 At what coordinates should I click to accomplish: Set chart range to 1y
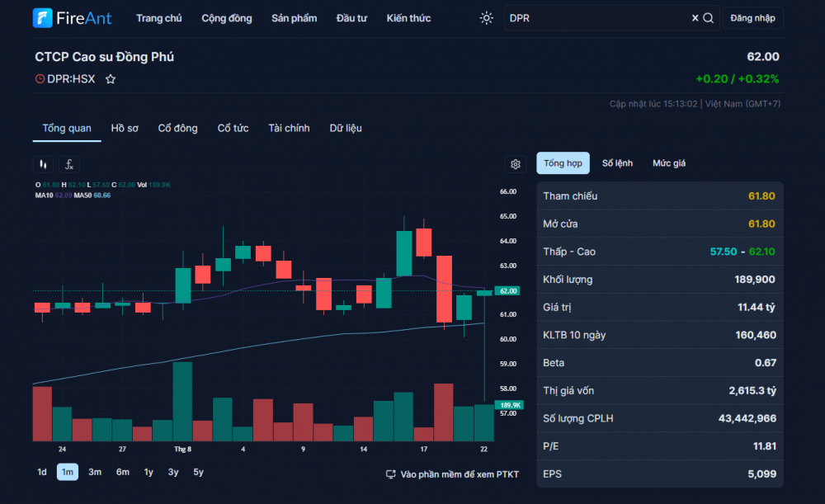(148, 472)
